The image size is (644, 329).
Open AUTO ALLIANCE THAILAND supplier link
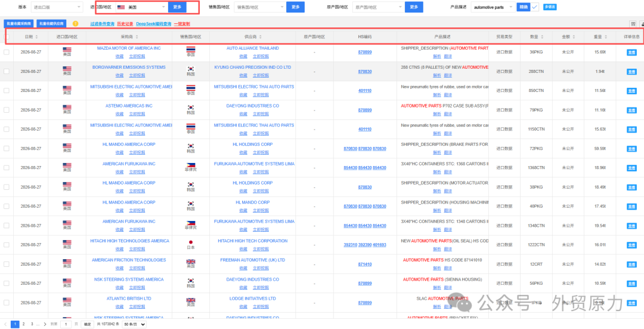pyautogui.click(x=253, y=48)
